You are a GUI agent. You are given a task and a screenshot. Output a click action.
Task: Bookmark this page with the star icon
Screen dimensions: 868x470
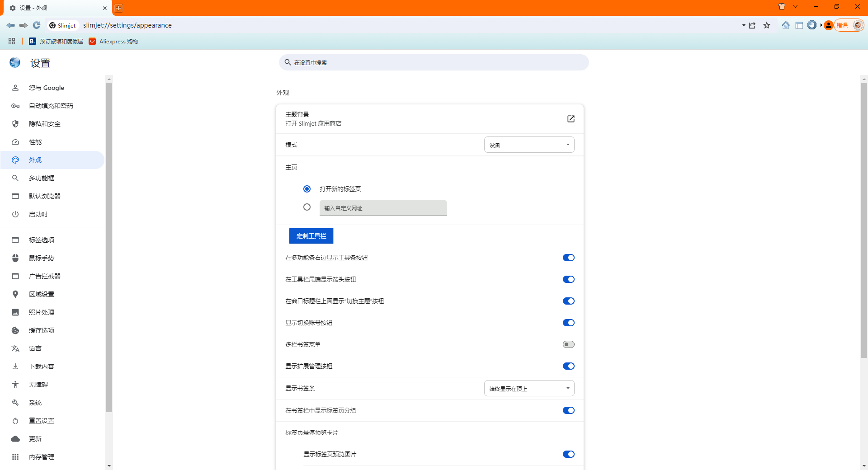[x=766, y=25]
